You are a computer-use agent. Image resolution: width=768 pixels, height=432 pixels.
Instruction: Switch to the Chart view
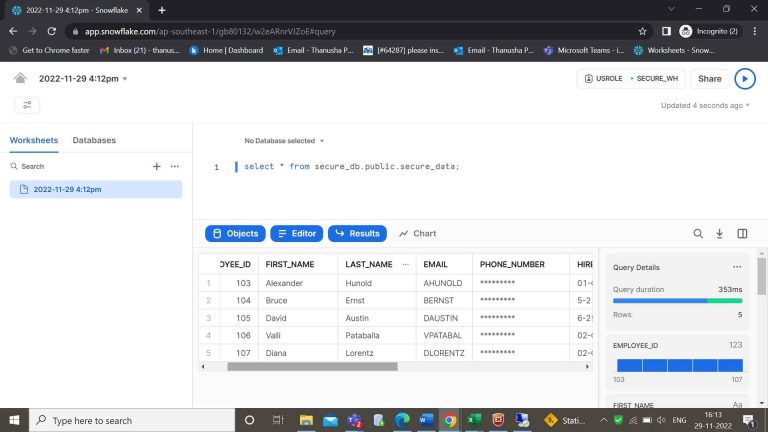tap(417, 234)
